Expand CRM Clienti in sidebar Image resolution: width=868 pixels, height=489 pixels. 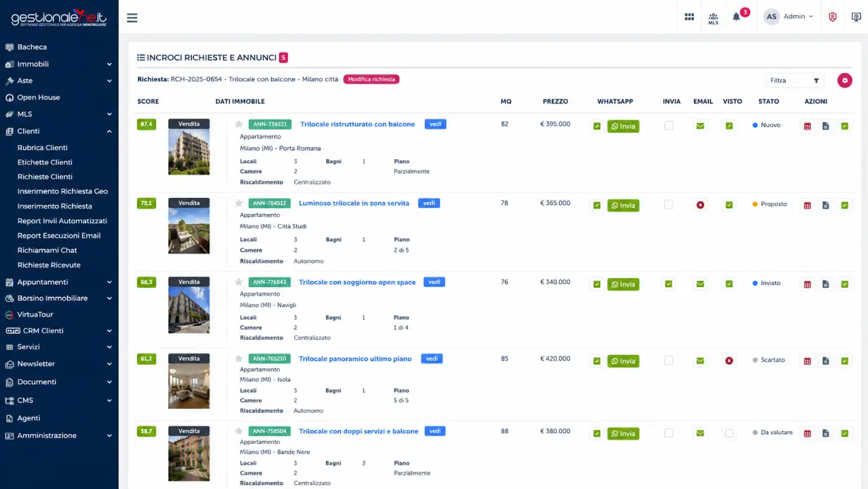[x=59, y=331]
